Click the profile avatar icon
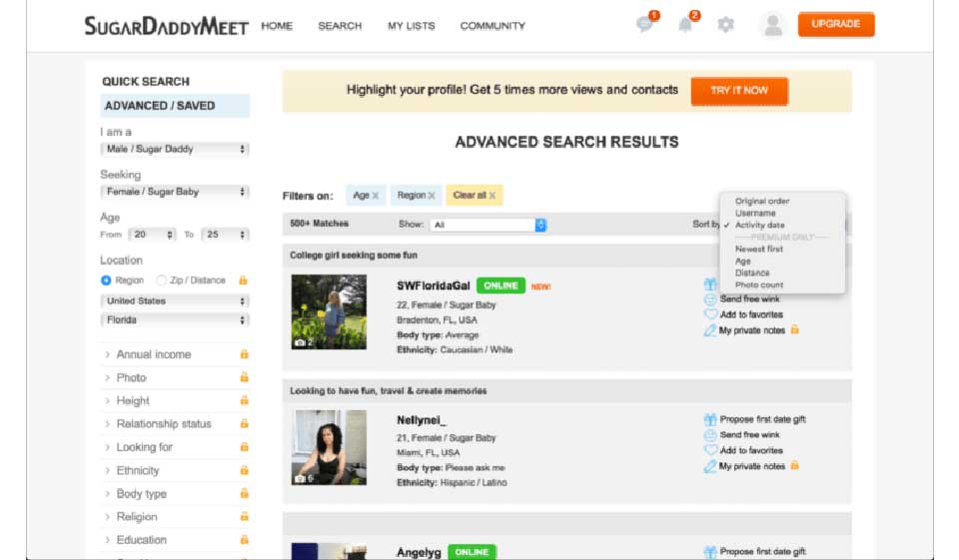The width and height of the screenshot is (959, 560). (x=772, y=25)
